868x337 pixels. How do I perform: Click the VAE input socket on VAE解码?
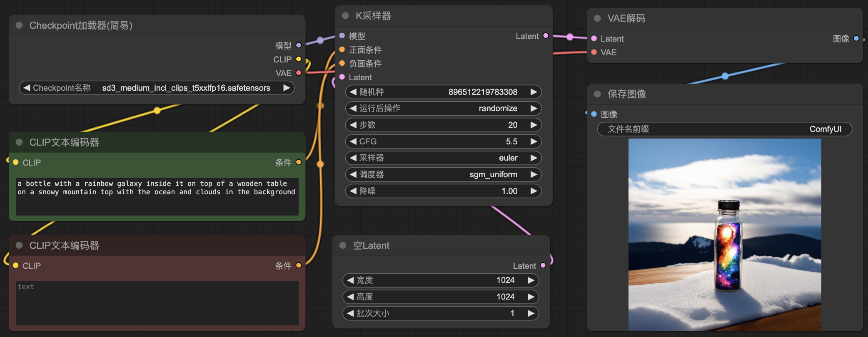[594, 52]
